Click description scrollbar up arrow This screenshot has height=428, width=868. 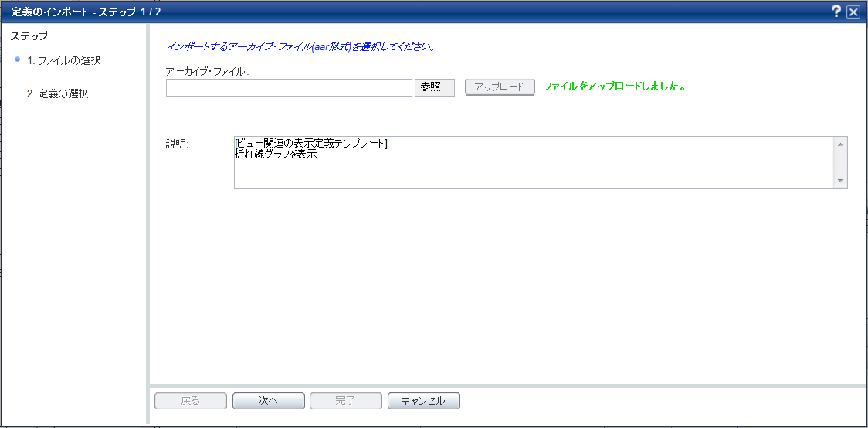point(840,145)
